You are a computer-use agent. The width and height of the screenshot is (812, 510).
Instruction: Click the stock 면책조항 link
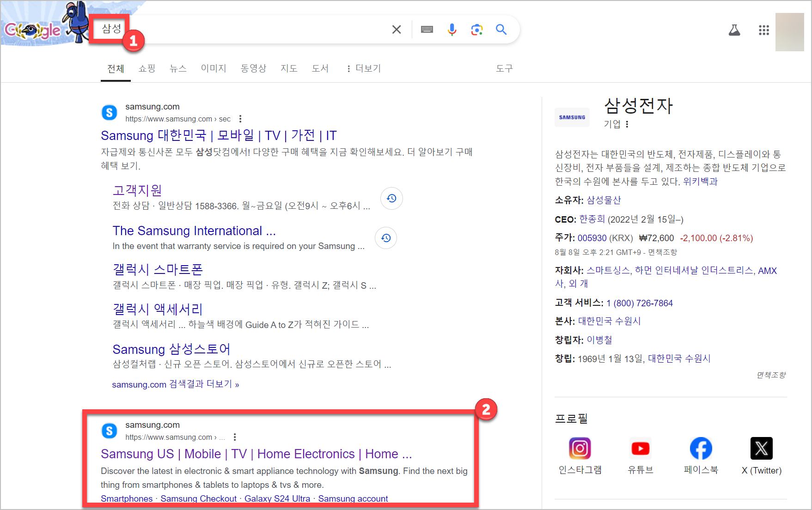coord(662,252)
